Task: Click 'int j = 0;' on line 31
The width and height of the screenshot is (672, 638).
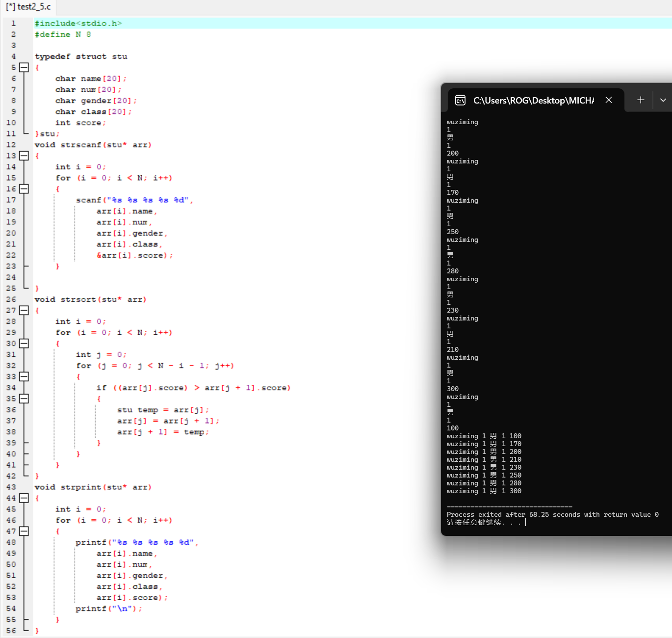Action: 101,354
